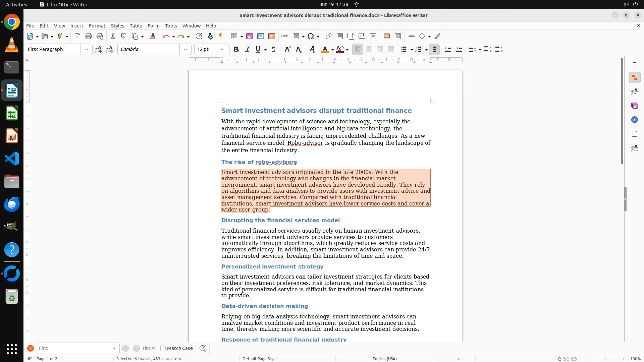Open the font name dropdown list
Viewport: 644px width, 362px height.
pyautogui.click(x=185, y=49)
